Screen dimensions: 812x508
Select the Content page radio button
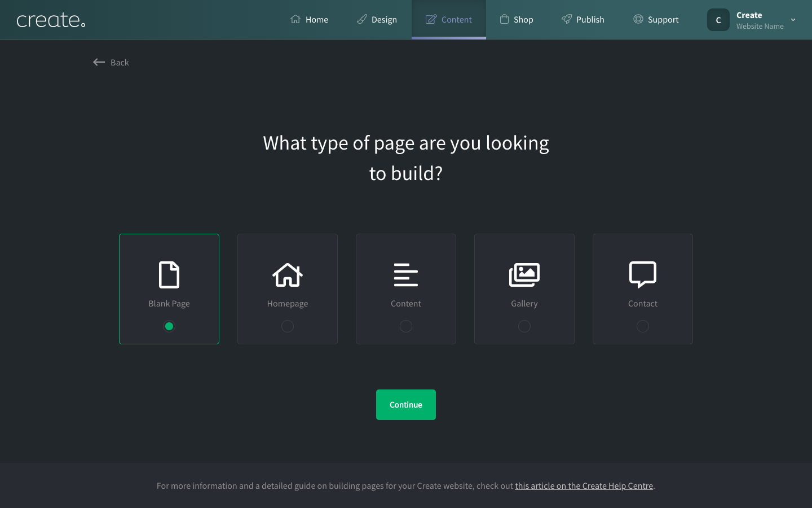pos(406,326)
